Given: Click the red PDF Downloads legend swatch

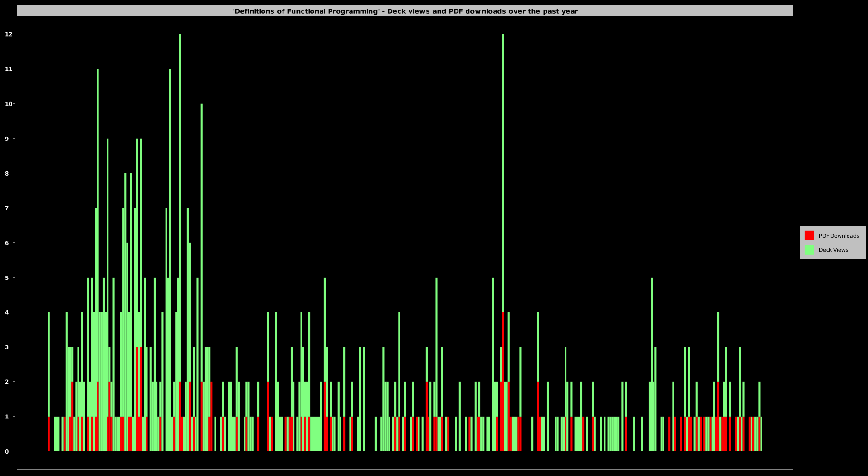Looking at the screenshot, I should coord(809,236).
